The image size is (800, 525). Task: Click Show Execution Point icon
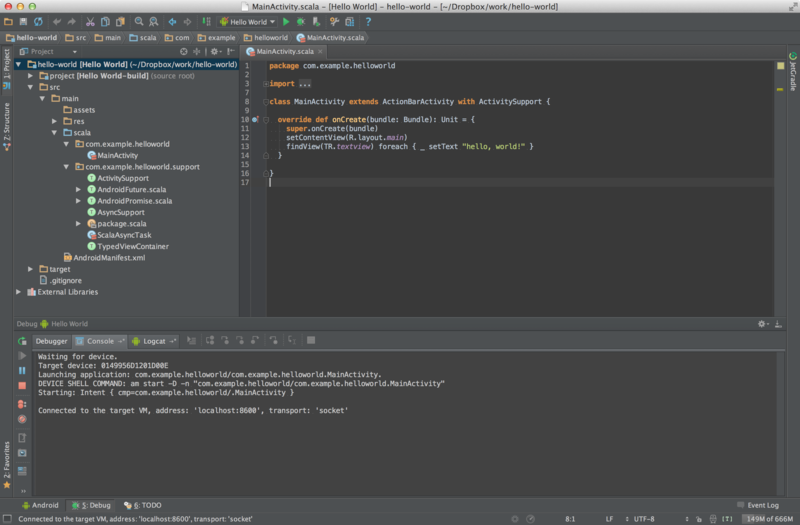click(x=191, y=340)
